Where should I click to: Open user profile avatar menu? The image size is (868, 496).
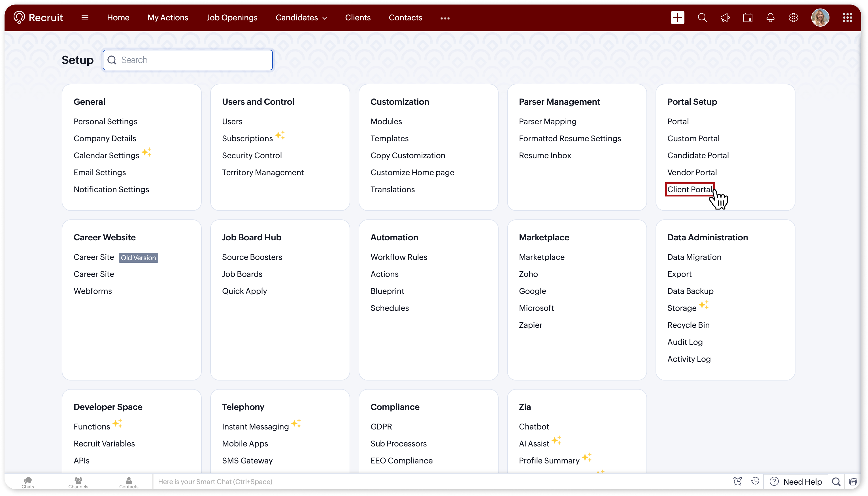(x=820, y=18)
